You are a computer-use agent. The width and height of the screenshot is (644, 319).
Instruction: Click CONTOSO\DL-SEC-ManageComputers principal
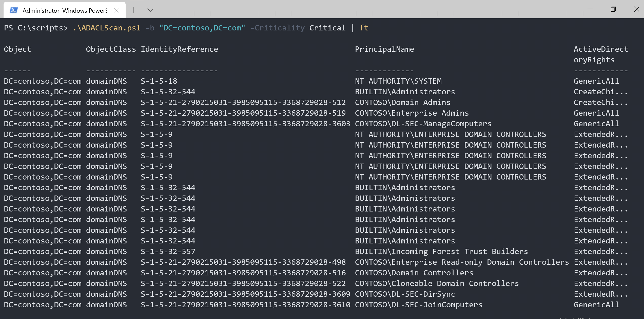[x=423, y=123]
